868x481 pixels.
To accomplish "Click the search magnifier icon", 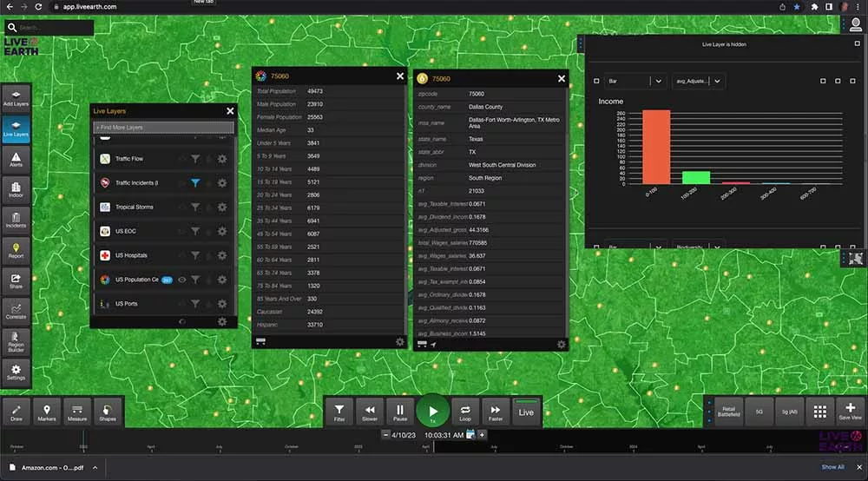I will (11, 27).
